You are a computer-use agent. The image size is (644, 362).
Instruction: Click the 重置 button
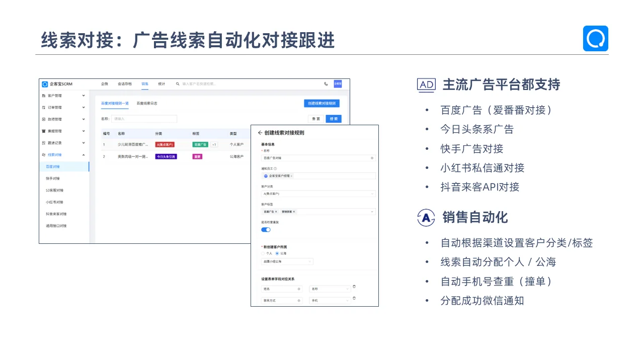(315, 119)
